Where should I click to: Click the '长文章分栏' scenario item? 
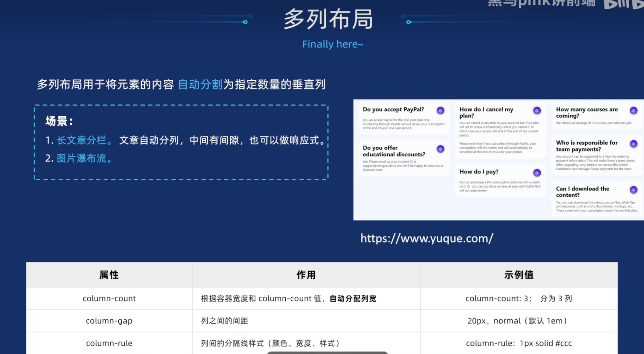81,140
